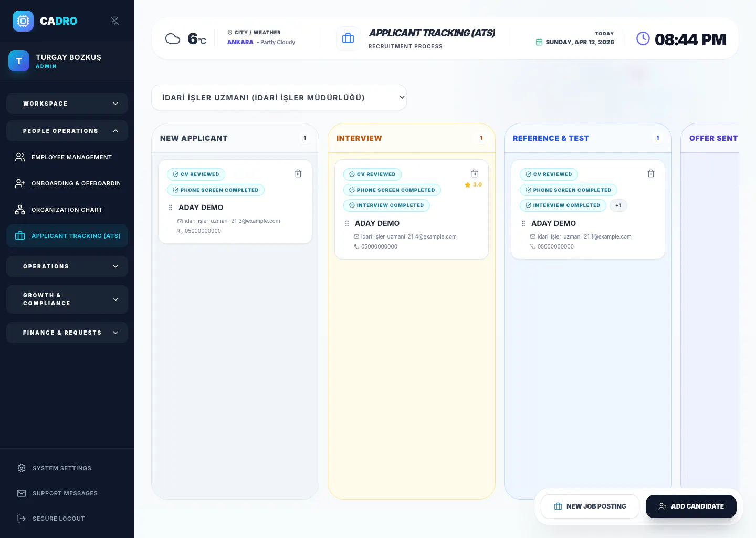Click the Reference & Test count badge
The image size is (756, 538).
658,138
